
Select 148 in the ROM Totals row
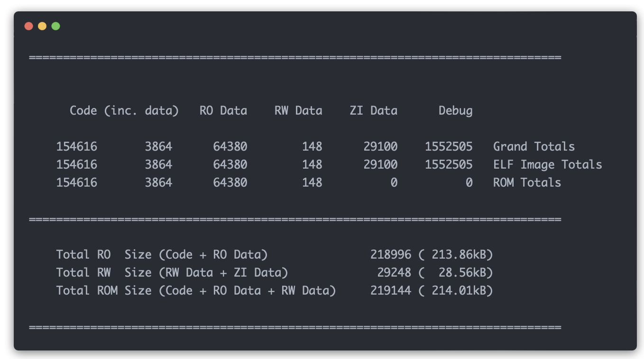pyautogui.click(x=312, y=183)
